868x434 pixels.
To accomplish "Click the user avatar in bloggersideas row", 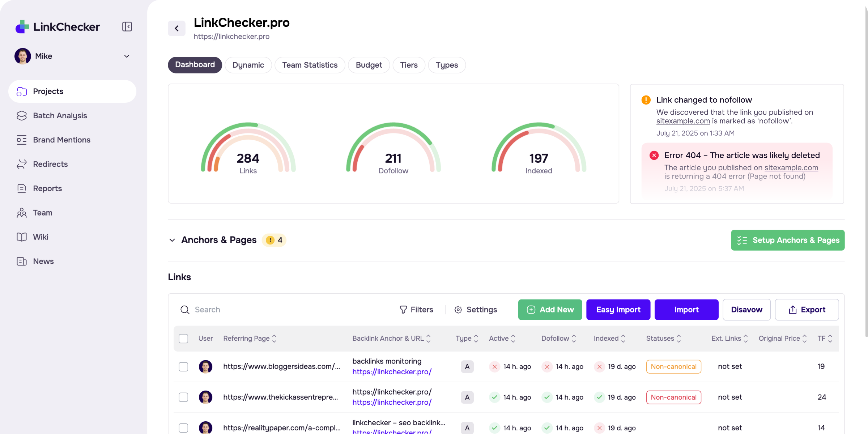I will click(x=205, y=367).
